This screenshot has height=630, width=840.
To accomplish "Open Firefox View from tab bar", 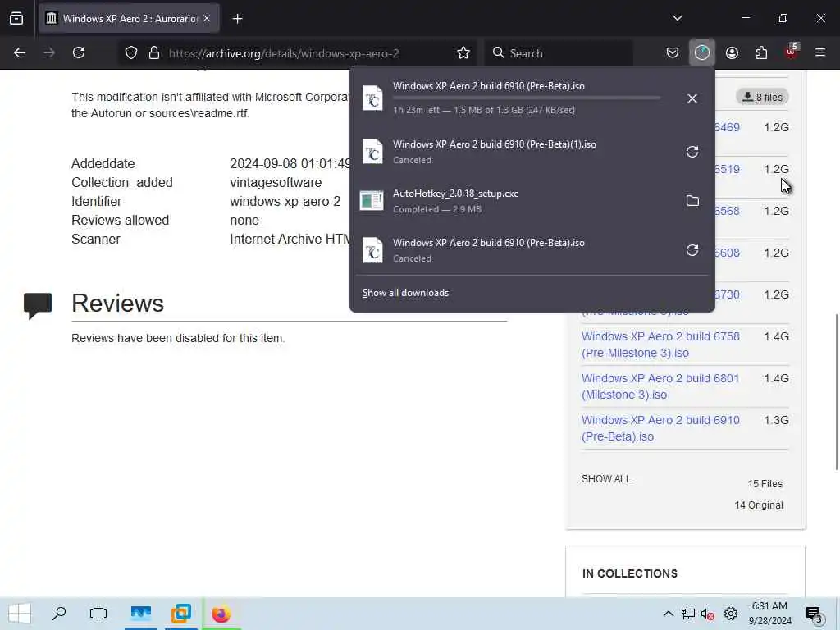I will coord(16,18).
